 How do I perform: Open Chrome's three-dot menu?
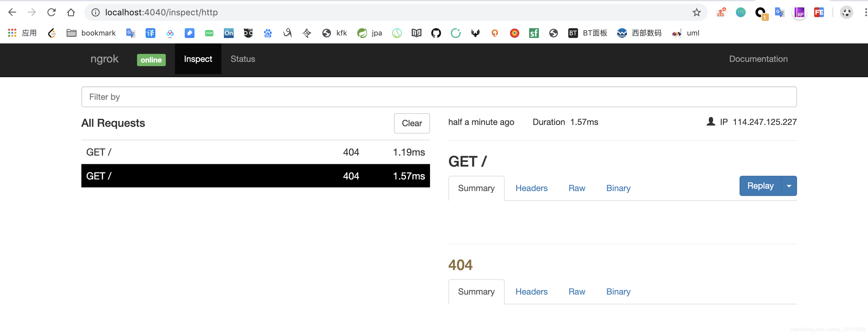(865, 13)
